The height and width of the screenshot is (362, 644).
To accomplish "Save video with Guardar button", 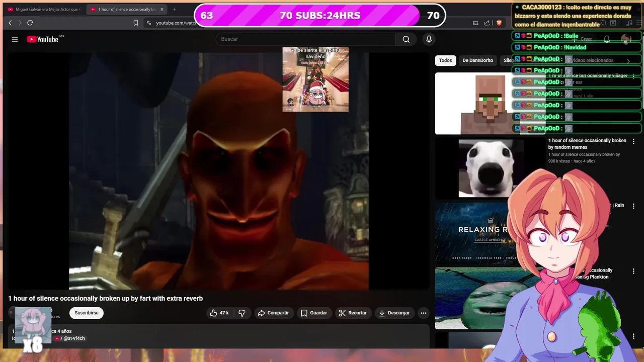I will (x=314, y=313).
